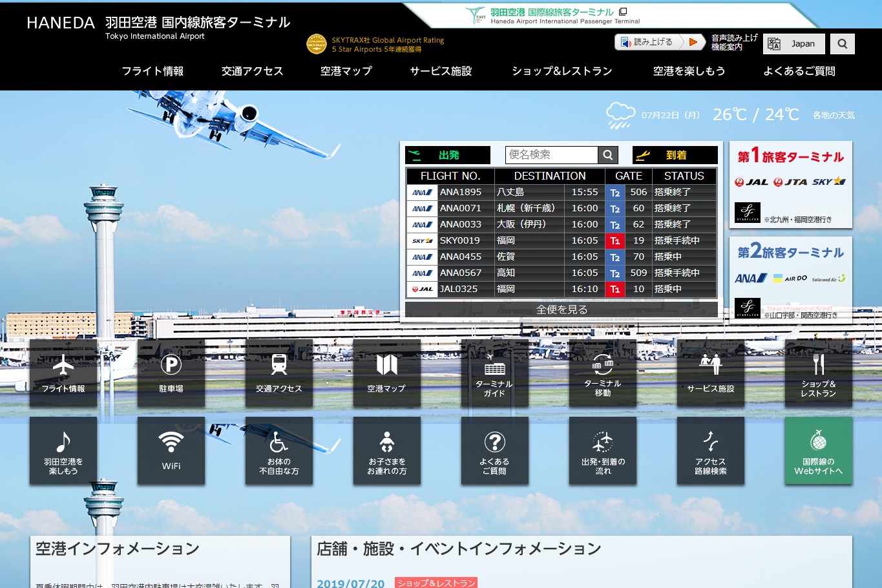
Task: Click T2 badge on the ANA1895 row
Action: click(x=615, y=193)
